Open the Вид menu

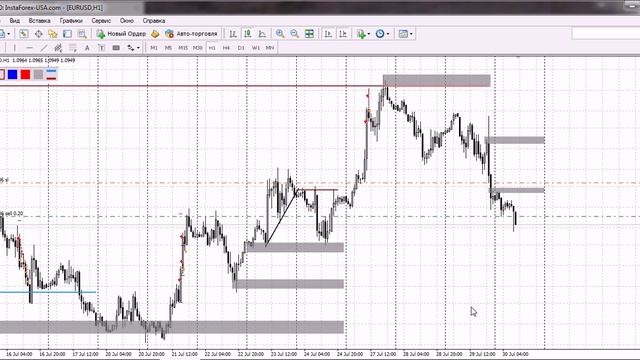(14, 20)
